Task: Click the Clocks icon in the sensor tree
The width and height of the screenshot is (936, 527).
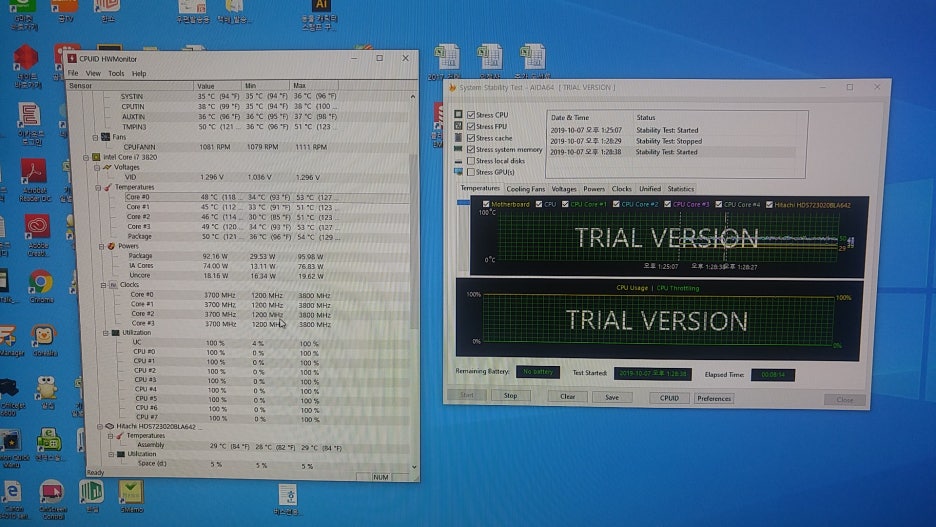Action: pos(113,285)
